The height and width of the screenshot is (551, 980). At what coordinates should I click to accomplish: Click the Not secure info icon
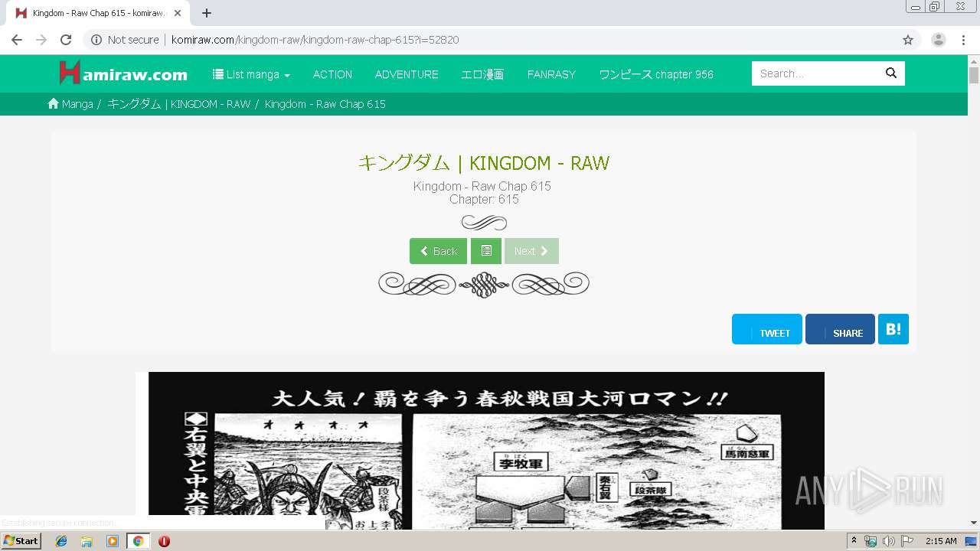coord(96,40)
